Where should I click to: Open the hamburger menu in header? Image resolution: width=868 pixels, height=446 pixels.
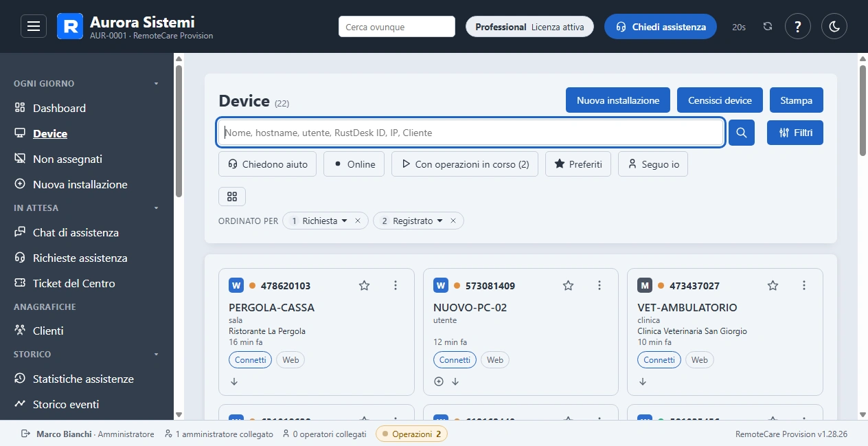pyautogui.click(x=34, y=27)
